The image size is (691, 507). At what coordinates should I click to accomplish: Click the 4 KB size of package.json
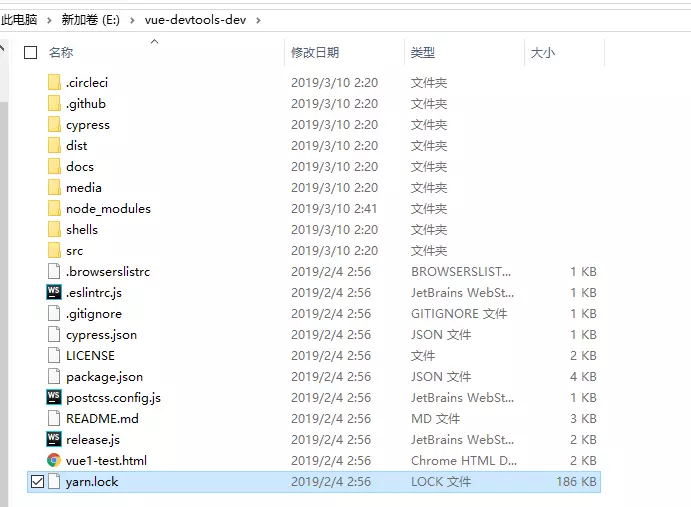click(583, 377)
